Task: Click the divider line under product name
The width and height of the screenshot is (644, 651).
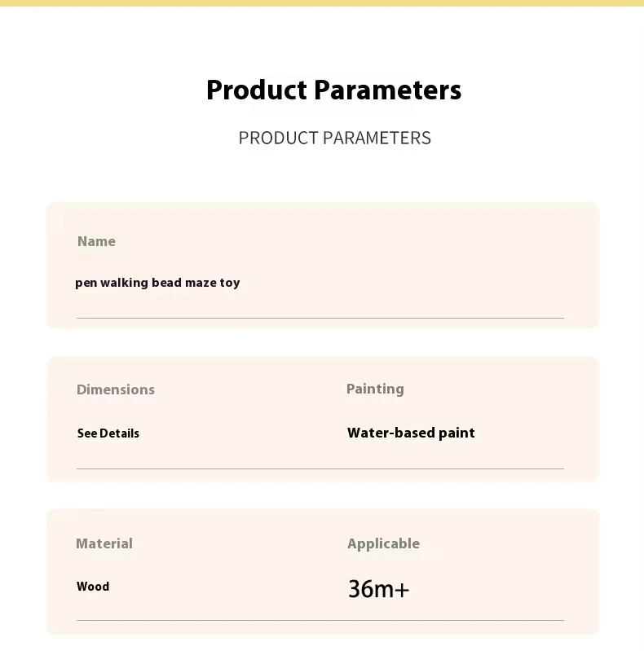Action: 320,318
